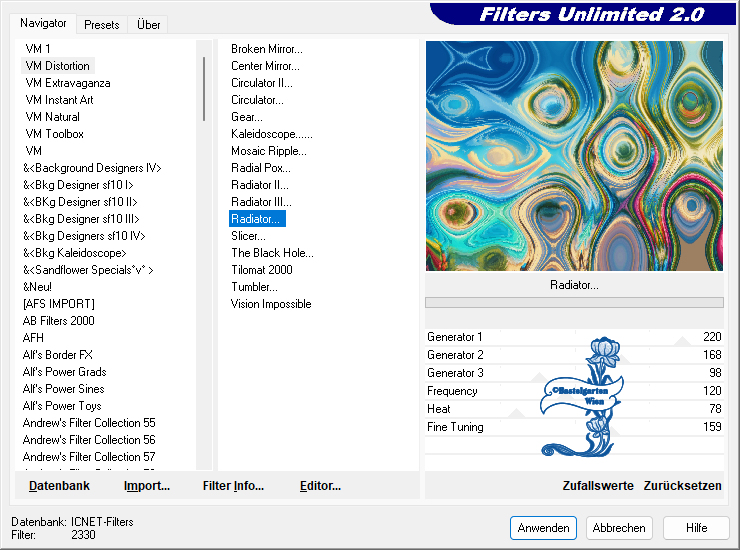
Task: Launch the Editor...
Action: pos(320,486)
